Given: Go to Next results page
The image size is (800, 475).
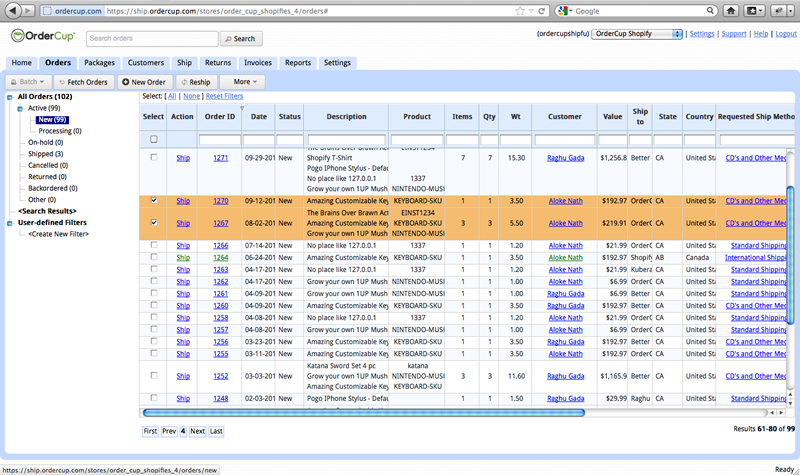Looking at the screenshot, I should 197,431.
